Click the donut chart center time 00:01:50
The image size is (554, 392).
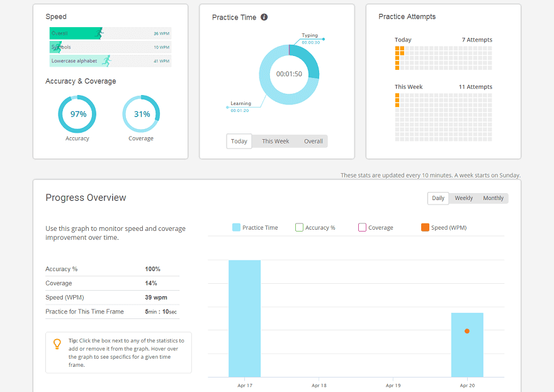289,74
